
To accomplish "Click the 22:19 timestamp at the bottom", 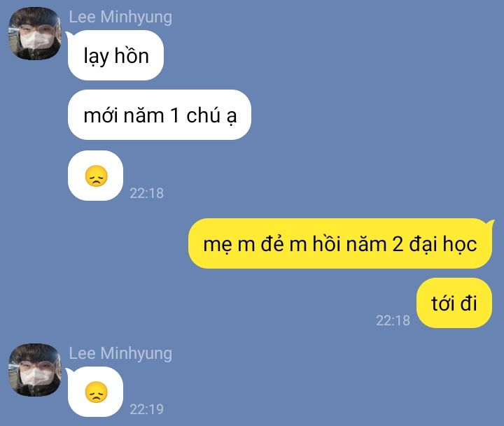I will point(146,410).
